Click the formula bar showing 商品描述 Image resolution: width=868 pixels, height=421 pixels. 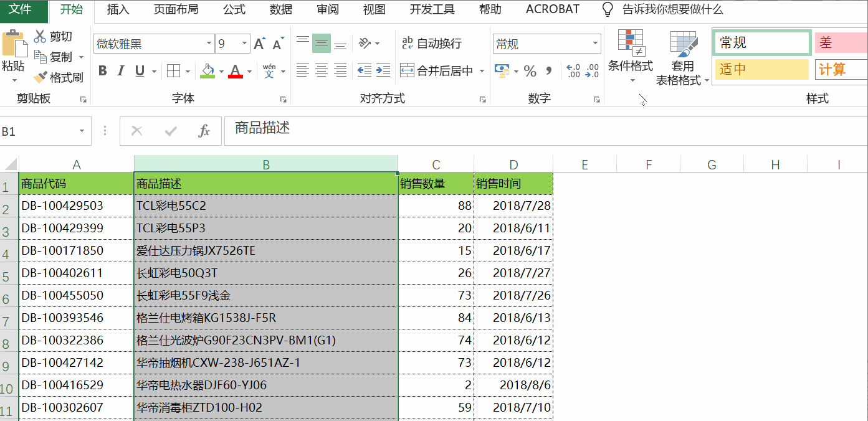(545, 131)
